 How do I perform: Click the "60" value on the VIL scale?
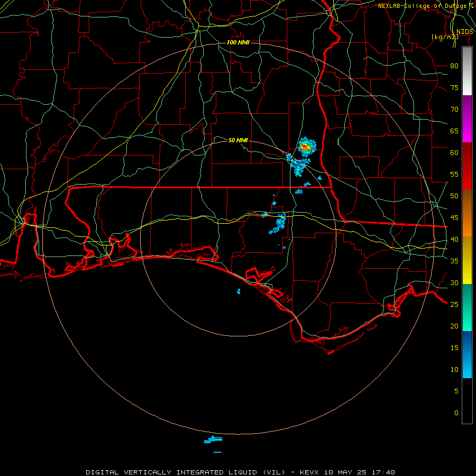point(454,153)
